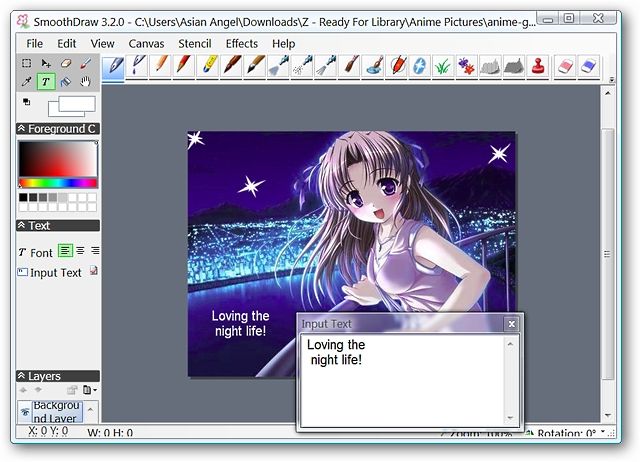Viewport: 640px width, 462px height.
Task: Choose the selected Pen brush preset
Action: pyautogui.click(x=113, y=67)
